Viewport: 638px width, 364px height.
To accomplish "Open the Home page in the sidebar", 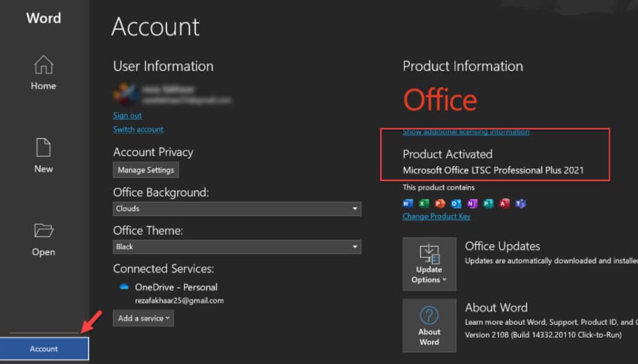I will (44, 73).
